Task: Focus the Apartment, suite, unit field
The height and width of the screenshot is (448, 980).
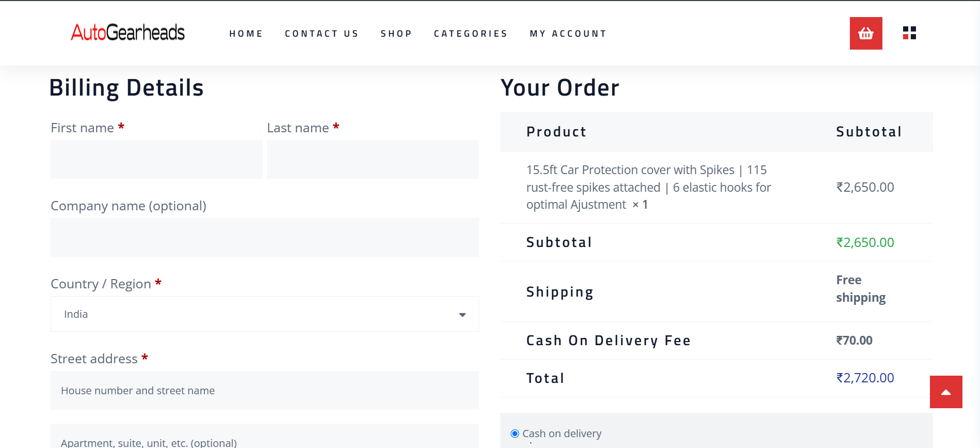Action: [x=264, y=439]
